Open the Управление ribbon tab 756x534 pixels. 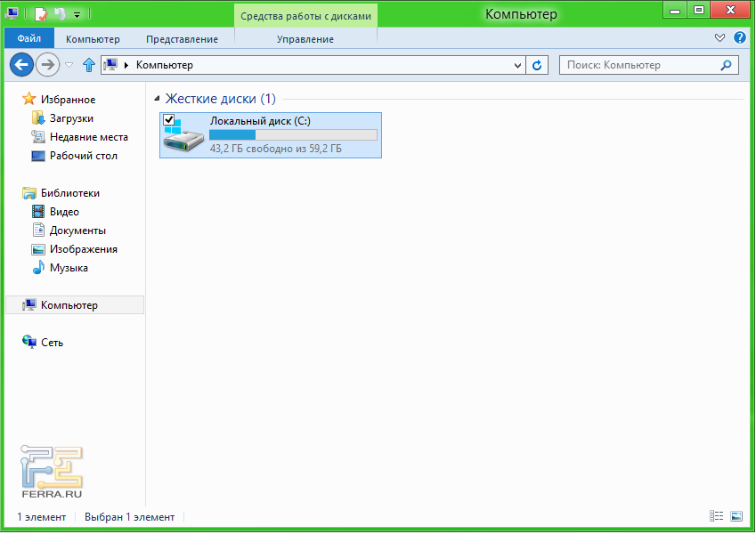[305, 39]
